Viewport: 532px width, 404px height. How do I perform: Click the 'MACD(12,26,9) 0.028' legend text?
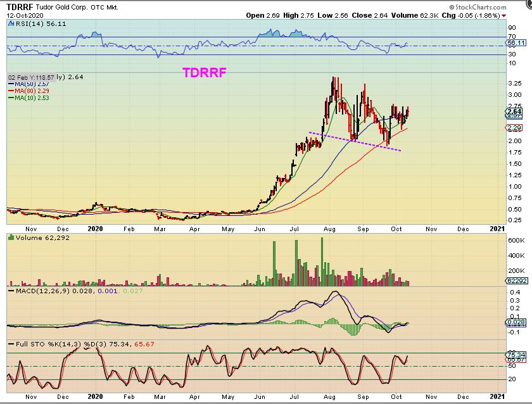[54, 291]
